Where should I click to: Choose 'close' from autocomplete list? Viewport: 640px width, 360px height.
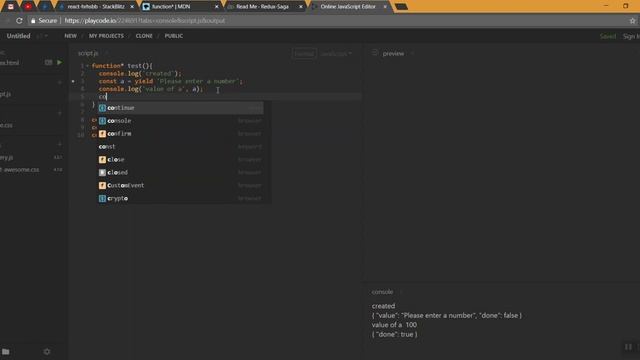click(x=180, y=160)
